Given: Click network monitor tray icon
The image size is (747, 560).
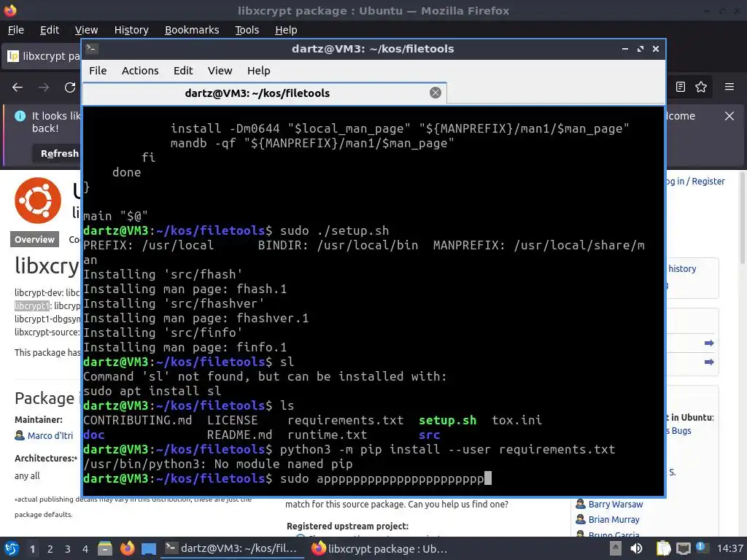Looking at the screenshot, I should (683, 548).
